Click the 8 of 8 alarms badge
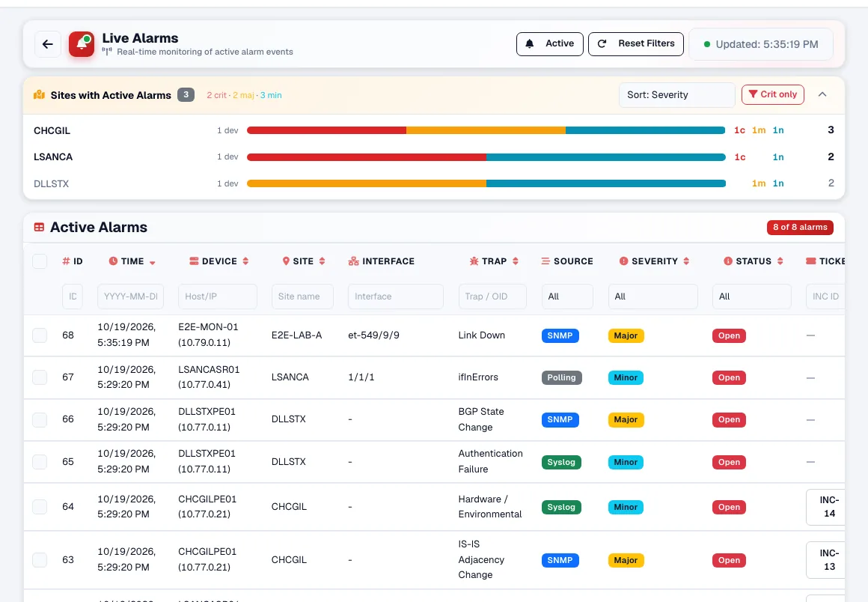868x602 pixels. click(800, 227)
